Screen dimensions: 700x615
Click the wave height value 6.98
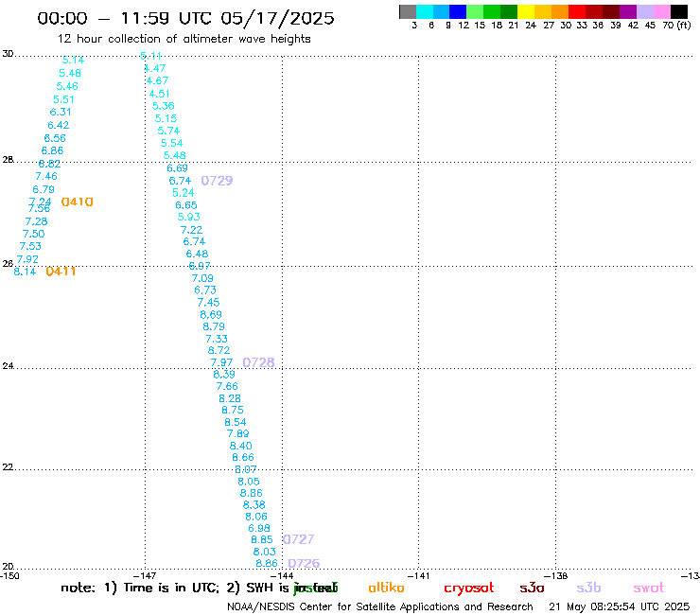pyautogui.click(x=259, y=528)
